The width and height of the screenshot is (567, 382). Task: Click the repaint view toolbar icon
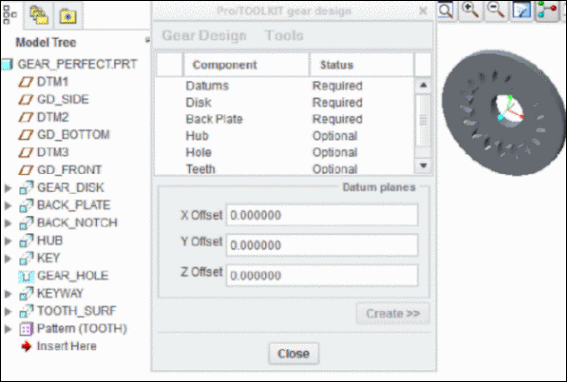coord(521,10)
